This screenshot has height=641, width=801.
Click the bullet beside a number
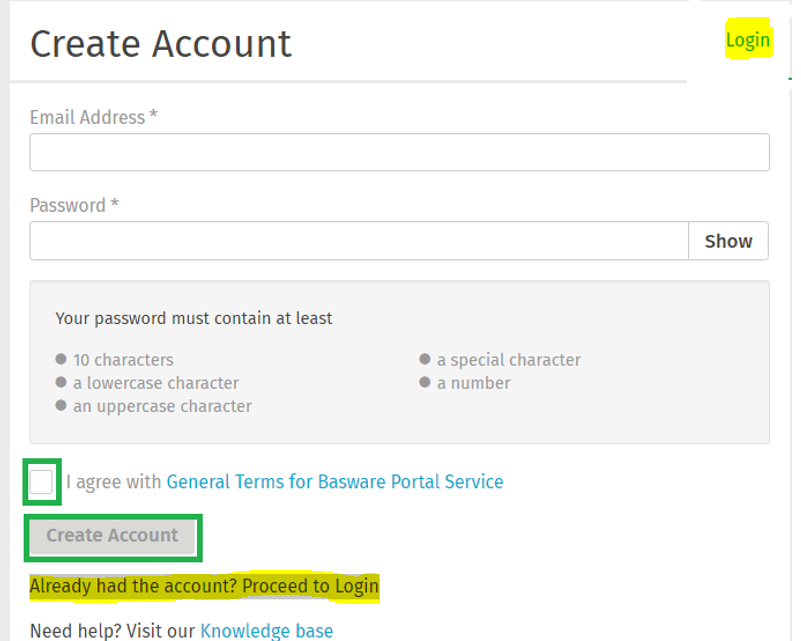[425, 382]
